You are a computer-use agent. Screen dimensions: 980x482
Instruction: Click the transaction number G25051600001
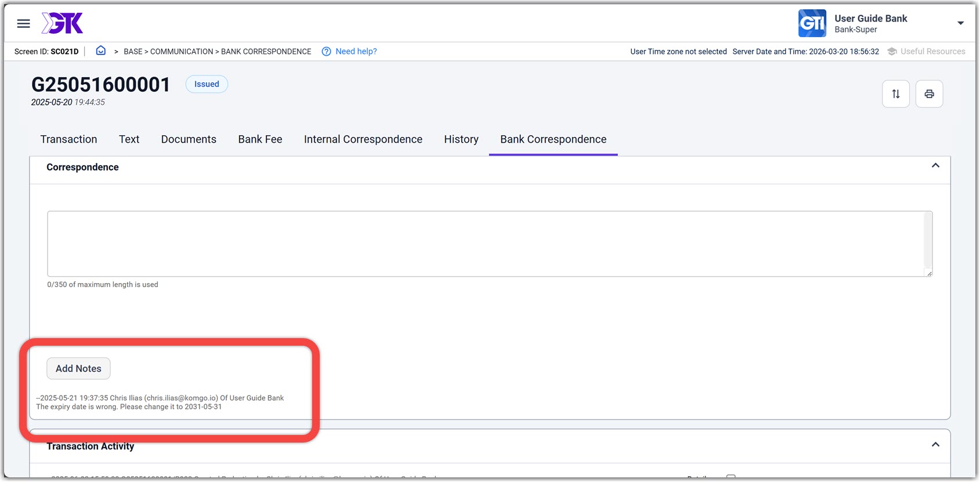point(101,85)
